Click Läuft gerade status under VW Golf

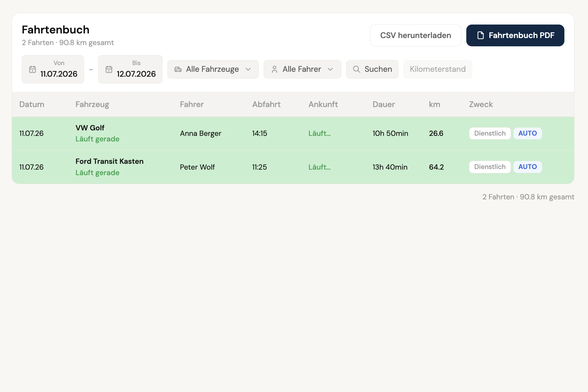[x=97, y=139]
